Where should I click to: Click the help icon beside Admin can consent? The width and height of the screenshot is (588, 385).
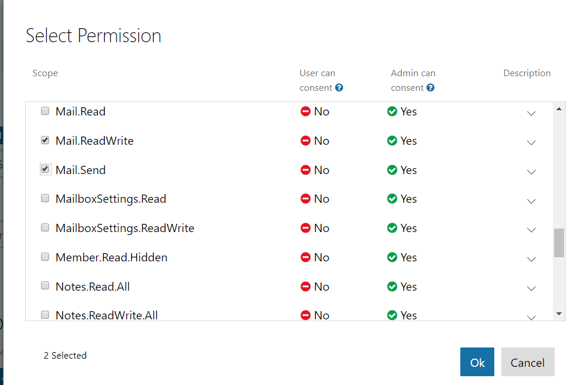430,88
